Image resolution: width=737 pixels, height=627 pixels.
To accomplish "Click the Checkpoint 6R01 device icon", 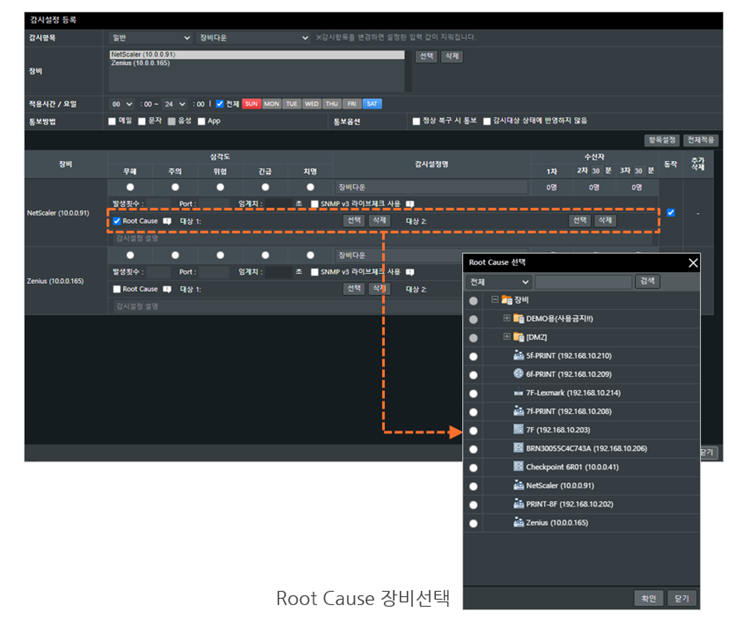I will [518, 466].
